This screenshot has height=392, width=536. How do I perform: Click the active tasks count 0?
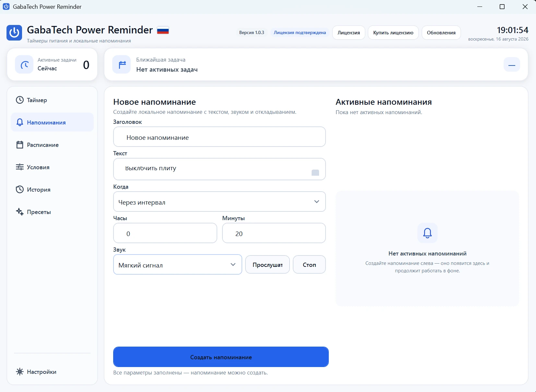[x=86, y=65]
